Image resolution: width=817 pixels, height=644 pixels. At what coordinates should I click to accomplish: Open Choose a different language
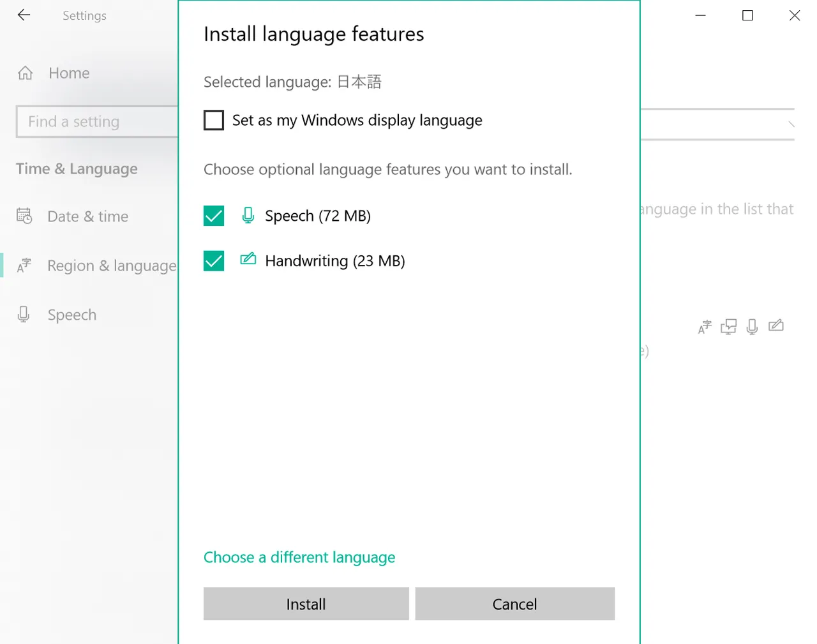click(x=299, y=557)
